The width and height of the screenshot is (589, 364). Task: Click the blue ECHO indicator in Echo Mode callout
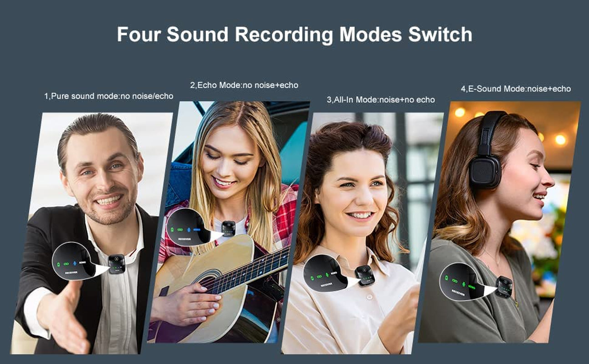pyautogui.click(x=197, y=230)
